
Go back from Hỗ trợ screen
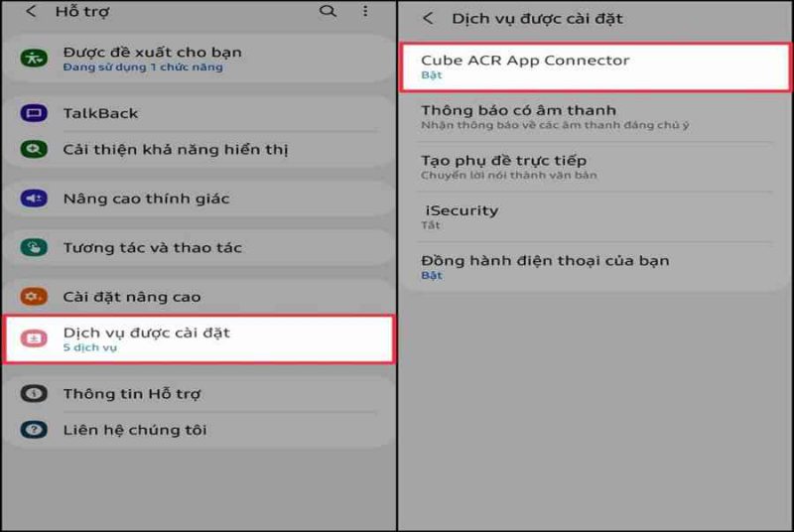(31, 11)
